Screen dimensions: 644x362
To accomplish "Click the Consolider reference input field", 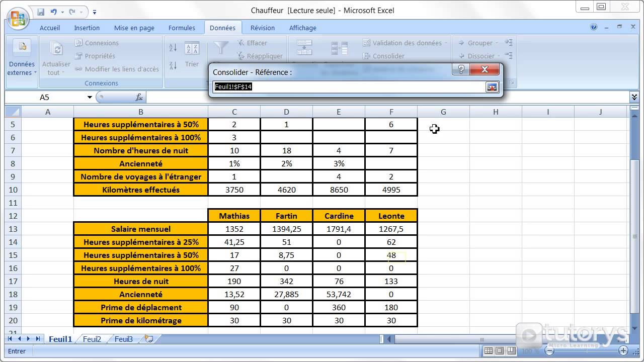I will 349,87.
